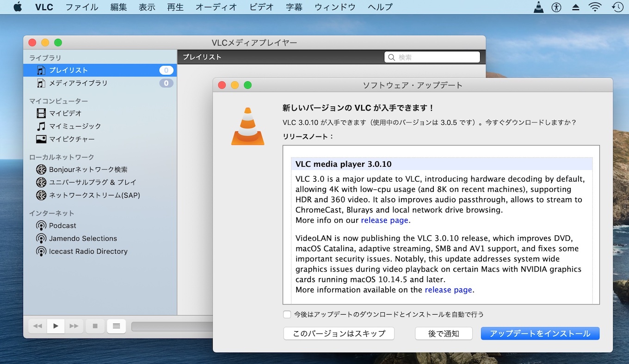This screenshot has width=629, height=364.
Task: Click the previous track button
Action: pyautogui.click(x=37, y=326)
